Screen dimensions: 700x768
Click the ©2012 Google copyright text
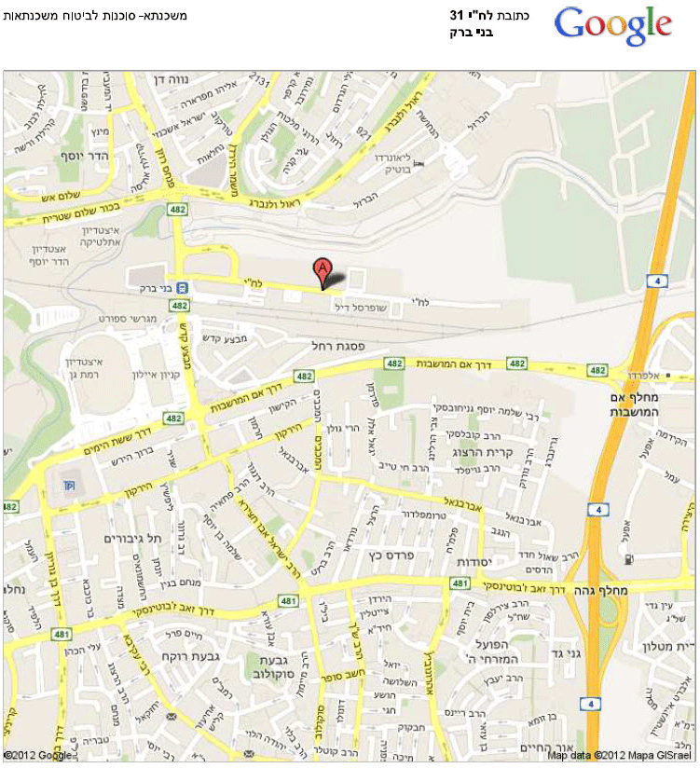point(38,755)
